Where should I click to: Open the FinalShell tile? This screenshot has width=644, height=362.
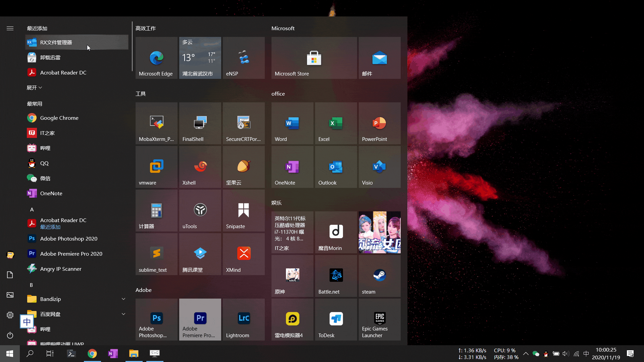pos(200,123)
